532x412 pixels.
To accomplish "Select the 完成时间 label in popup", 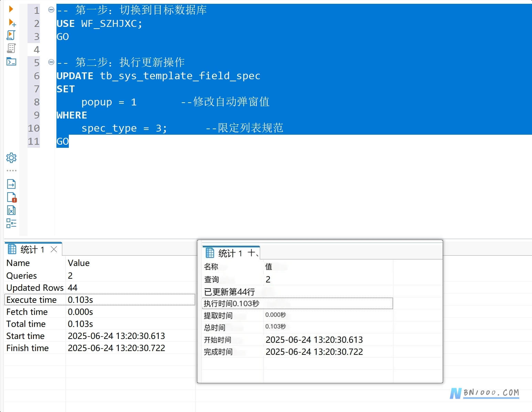I will [x=218, y=352].
